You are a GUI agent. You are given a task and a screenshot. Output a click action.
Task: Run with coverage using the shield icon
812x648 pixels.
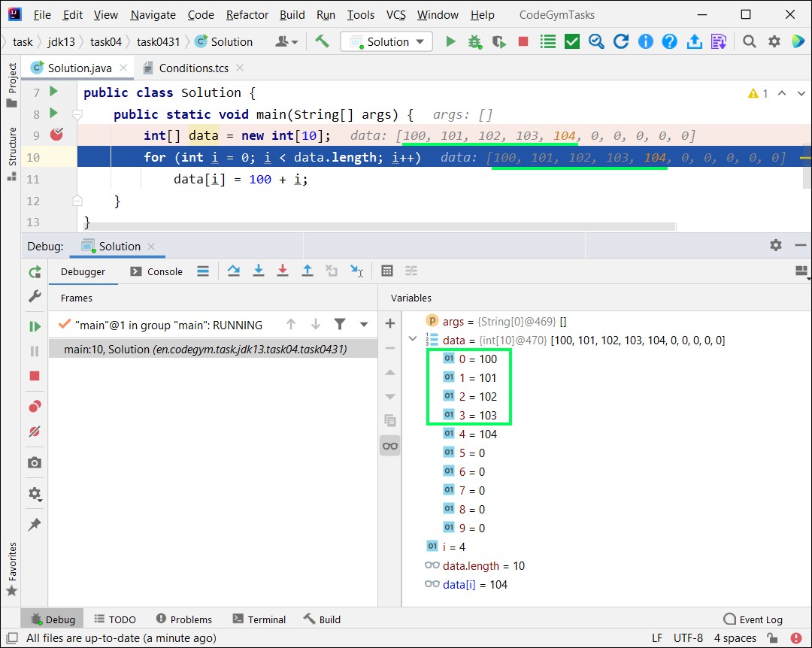pos(498,41)
